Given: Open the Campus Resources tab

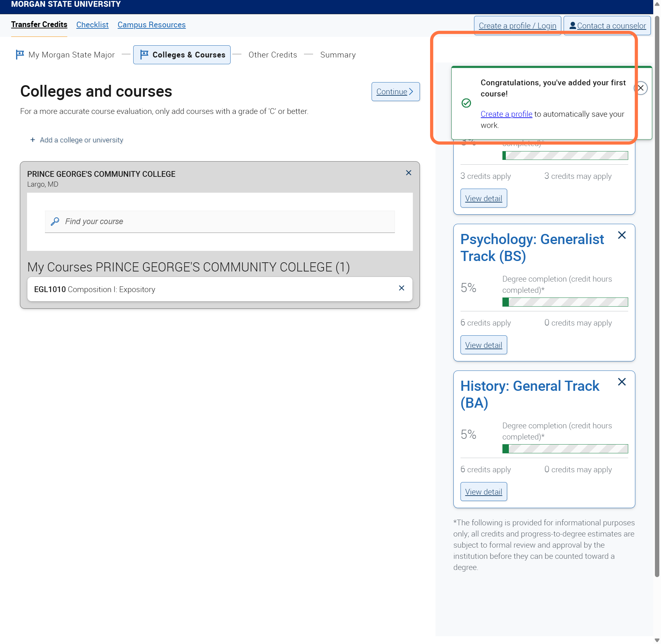Looking at the screenshot, I should (151, 25).
